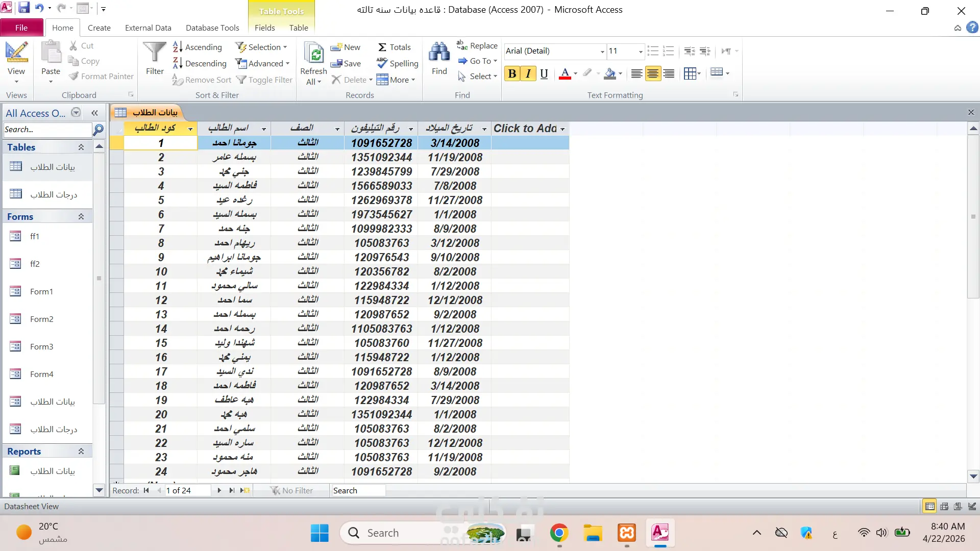Screen dimensions: 980x551
Task: Run Spelling check
Action: (397, 63)
